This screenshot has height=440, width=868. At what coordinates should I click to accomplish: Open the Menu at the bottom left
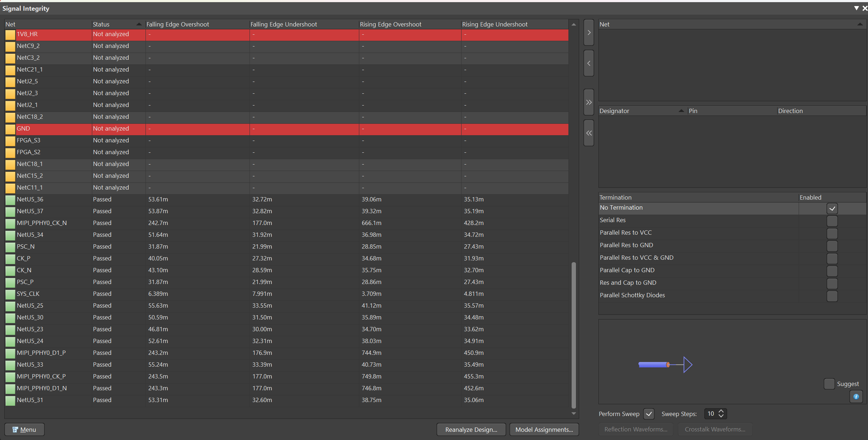pyautogui.click(x=24, y=429)
